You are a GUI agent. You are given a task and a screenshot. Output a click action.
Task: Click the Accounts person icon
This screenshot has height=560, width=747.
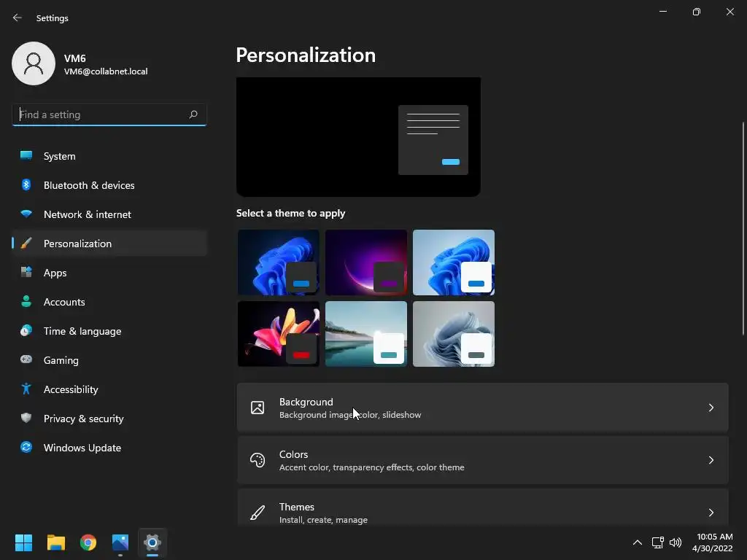click(x=26, y=301)
